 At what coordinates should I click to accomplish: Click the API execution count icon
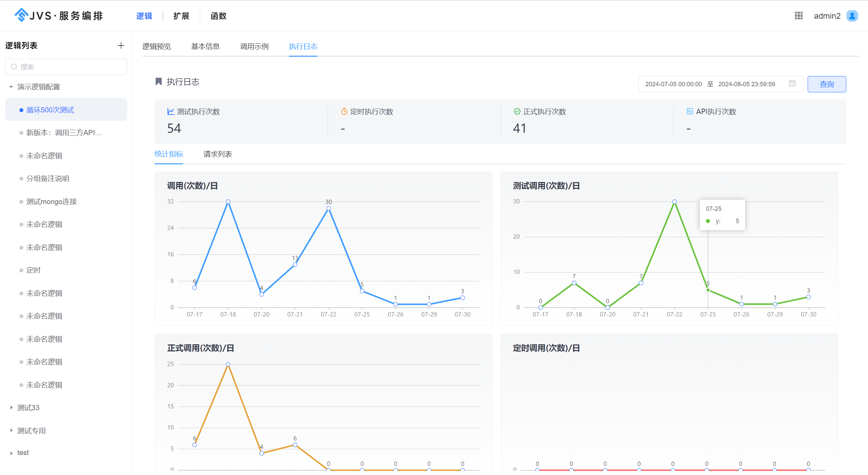[x=690, y=111]
